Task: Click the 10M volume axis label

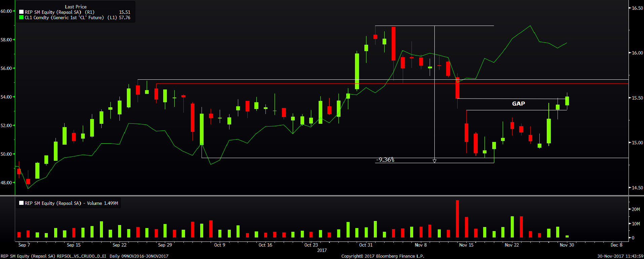Action: coord(636,224)
